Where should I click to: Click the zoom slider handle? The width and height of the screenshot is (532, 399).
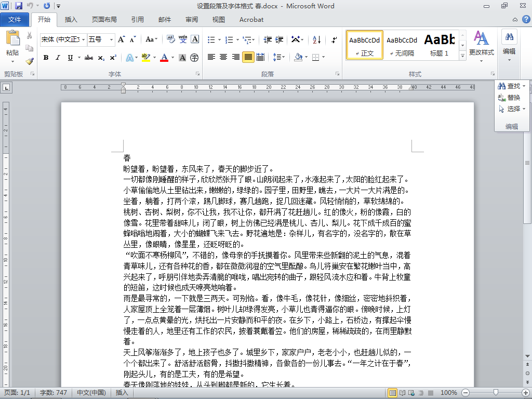[496, 393]
